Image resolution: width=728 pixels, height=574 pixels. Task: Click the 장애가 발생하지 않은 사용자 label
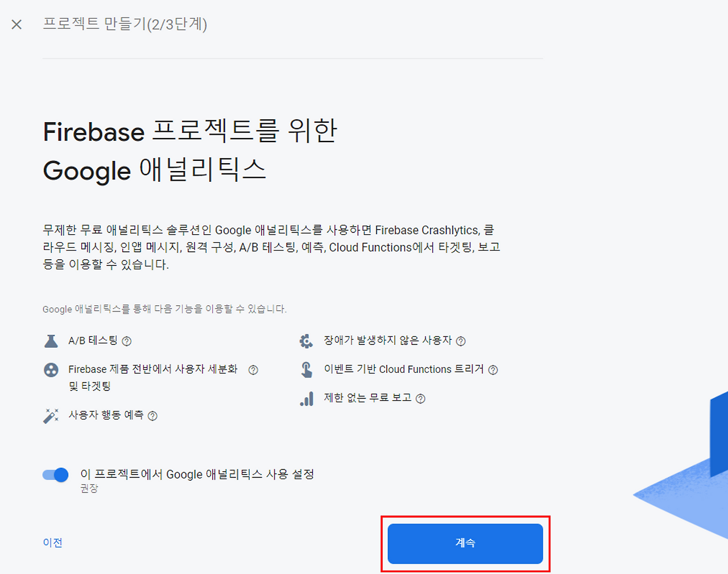tap(388, 340)
